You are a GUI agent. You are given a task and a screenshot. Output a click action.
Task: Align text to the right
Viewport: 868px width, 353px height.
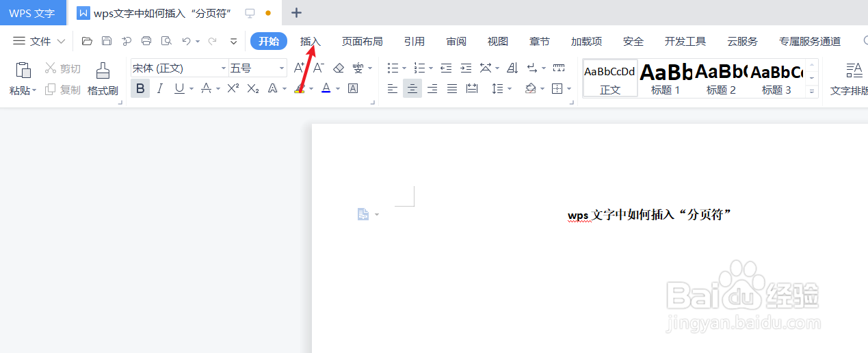pyautogui.click(x=432, y=88)
